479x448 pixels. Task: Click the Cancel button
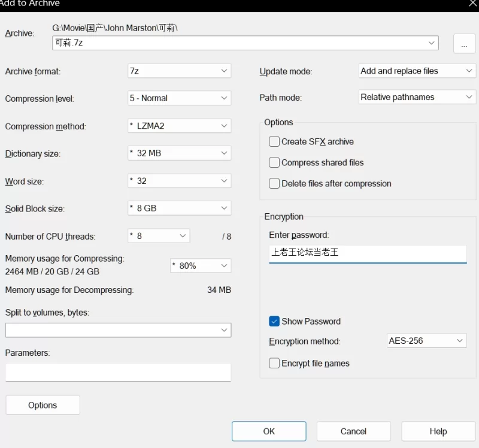[354, 431]
